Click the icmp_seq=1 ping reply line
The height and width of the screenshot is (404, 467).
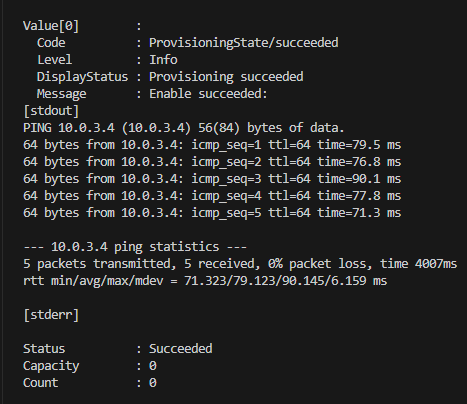pos(212,145)
